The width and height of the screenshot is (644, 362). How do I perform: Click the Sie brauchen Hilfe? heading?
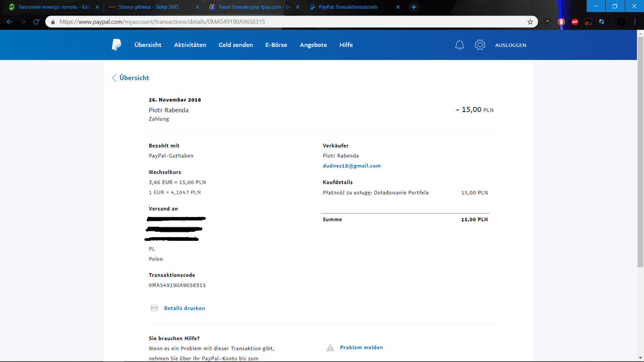[x=174, y=339]
